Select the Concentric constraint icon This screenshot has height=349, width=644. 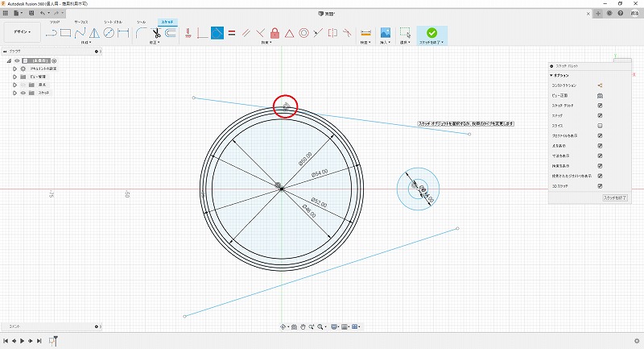[303, 33]
